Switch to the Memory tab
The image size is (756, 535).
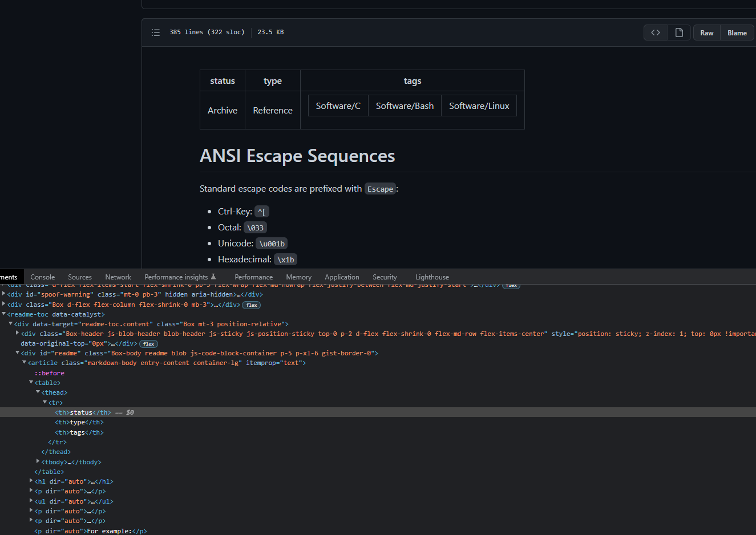coord(299,277)
